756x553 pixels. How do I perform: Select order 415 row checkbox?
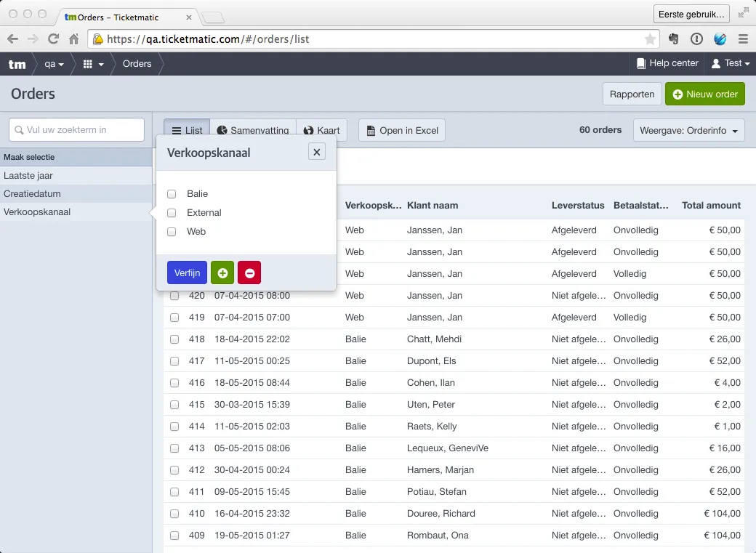click(174, 405)
